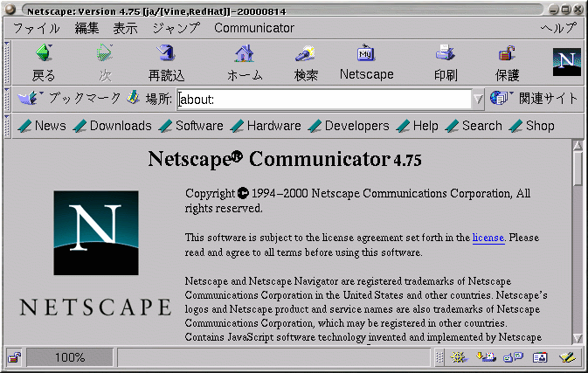This screenshot has width=588, height=373.
Task: Focus the 場所 location field
Action: 324,100
